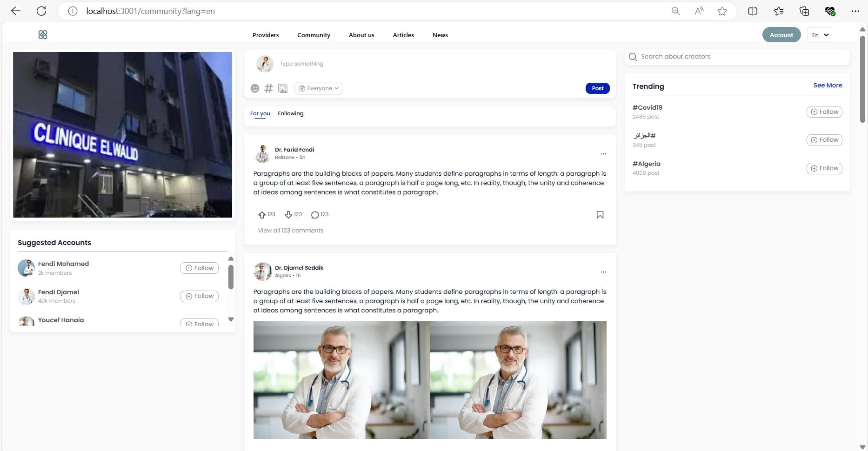The image size is (868, 451).
Task: Follow the #Covid19 trending topic
Action: (x=824, y=112)
